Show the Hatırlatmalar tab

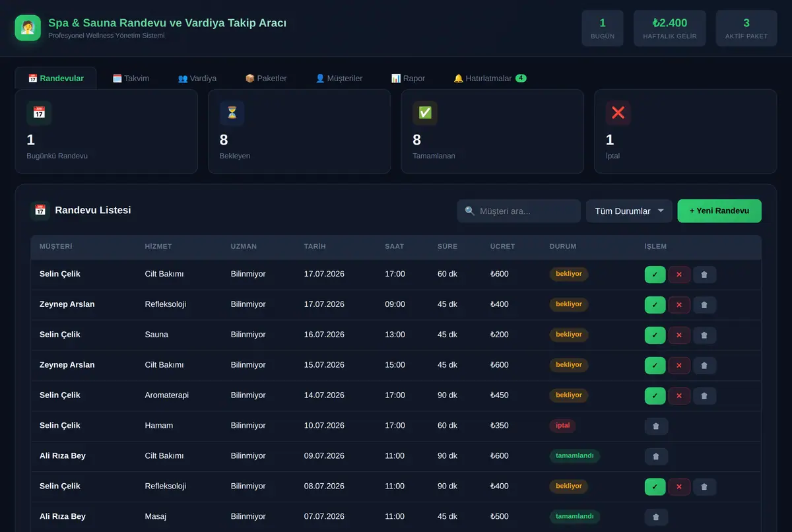490,78
